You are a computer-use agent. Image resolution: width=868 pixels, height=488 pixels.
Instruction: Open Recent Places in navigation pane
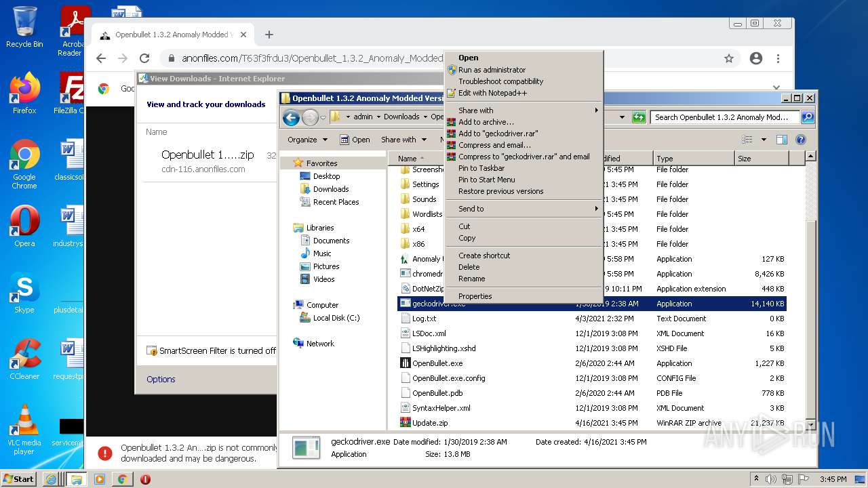click(336, 202)
